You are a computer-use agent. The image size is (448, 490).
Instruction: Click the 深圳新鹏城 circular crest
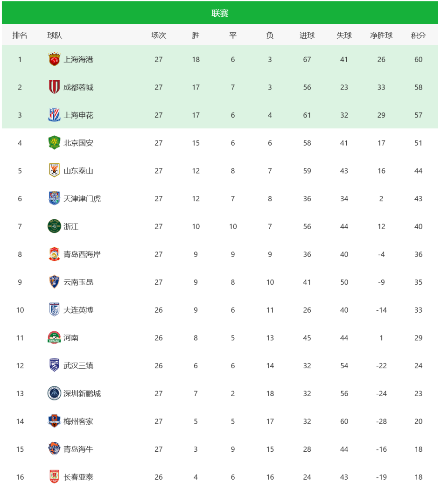pos(54,393)
